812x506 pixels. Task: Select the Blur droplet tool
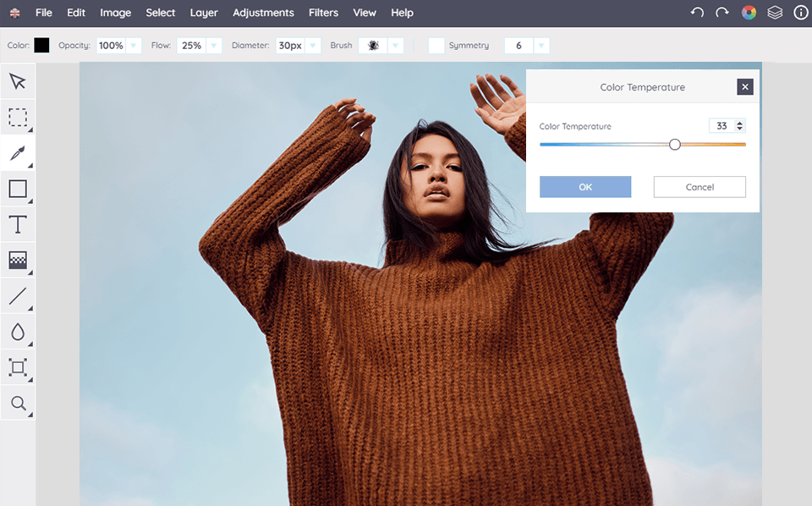click(x=18, y=332)
